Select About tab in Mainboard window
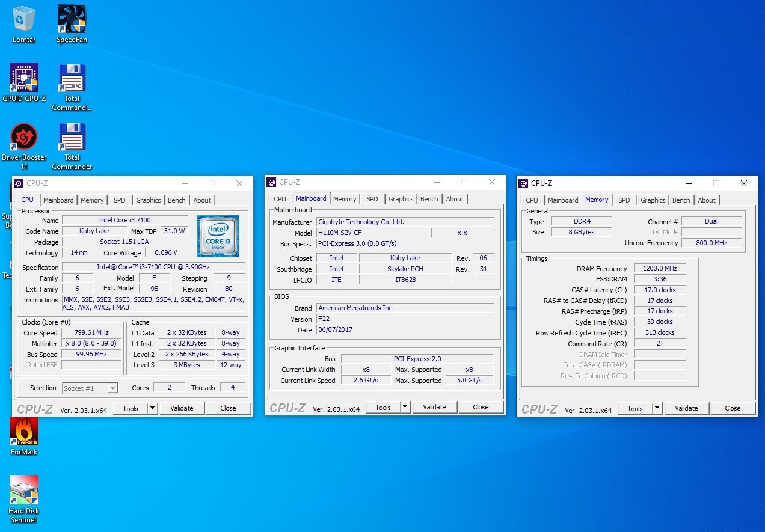Image resolution: width=765 pixels, height=532 pixels. [x=455, y=199]
